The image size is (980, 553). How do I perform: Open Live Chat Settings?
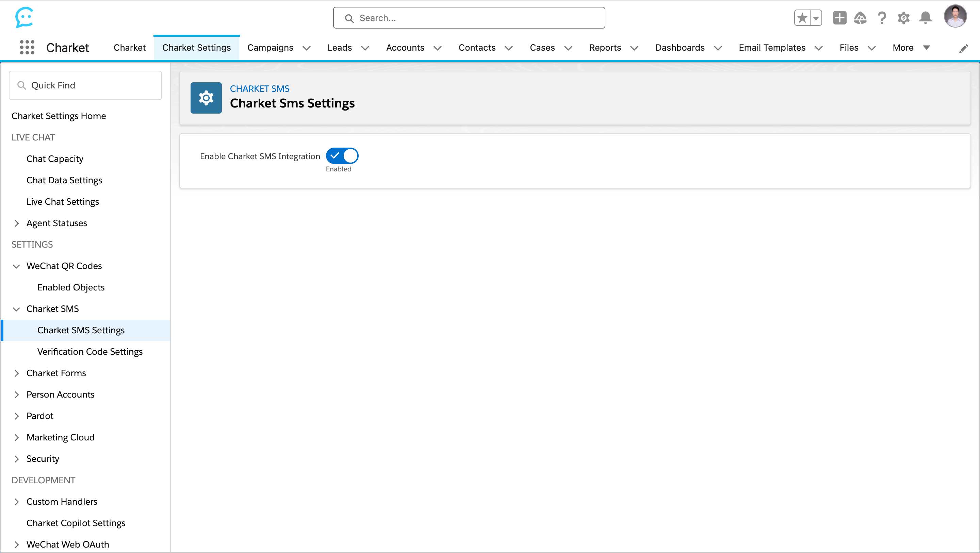pyautogui.click(x=62, y=202)
